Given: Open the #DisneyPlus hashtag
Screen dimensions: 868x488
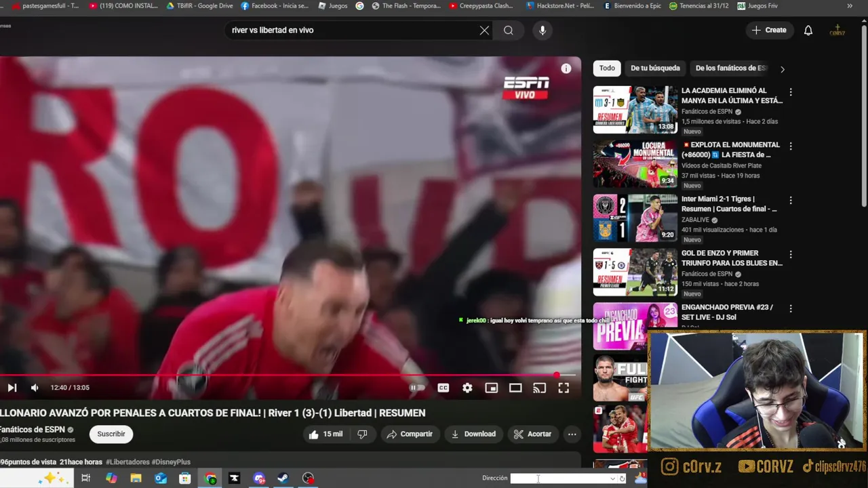Looking at the screenshot, I should point(171,462).
